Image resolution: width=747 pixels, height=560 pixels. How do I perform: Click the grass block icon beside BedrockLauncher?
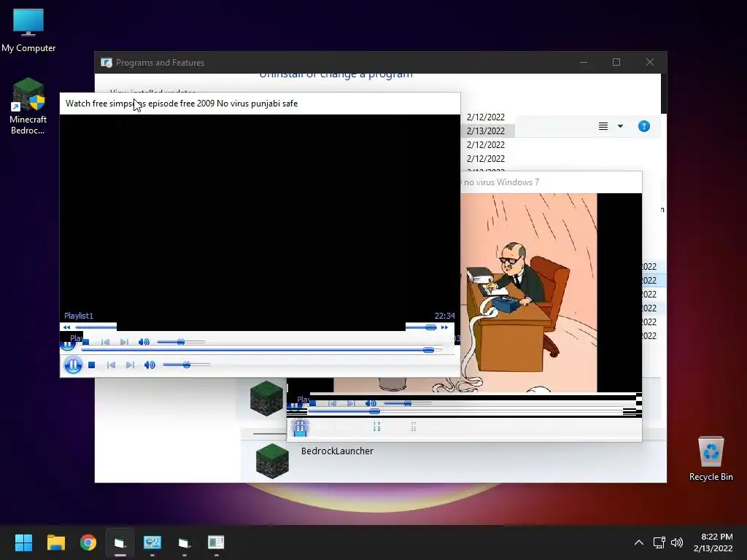(273, 461)
